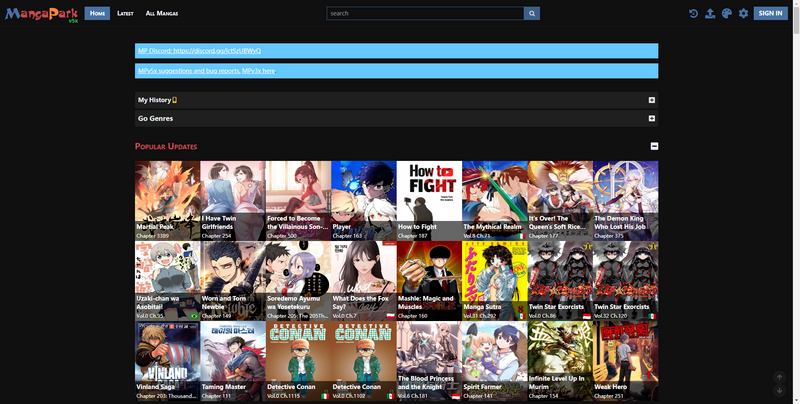The image size is (800, 404).
Task: Open How to Fight cover
Action: (429, 200)
